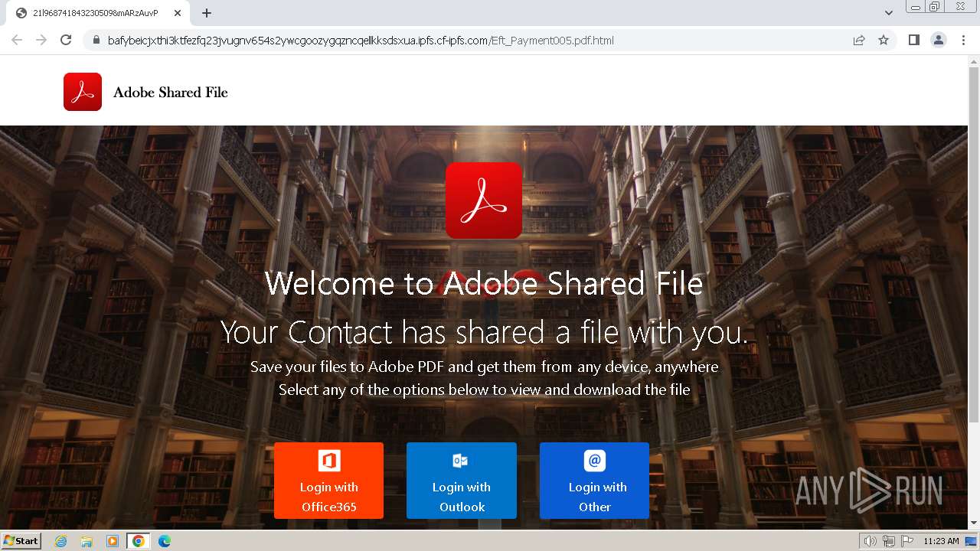Click the 11:23 AM system clock

tap(941, 541)
